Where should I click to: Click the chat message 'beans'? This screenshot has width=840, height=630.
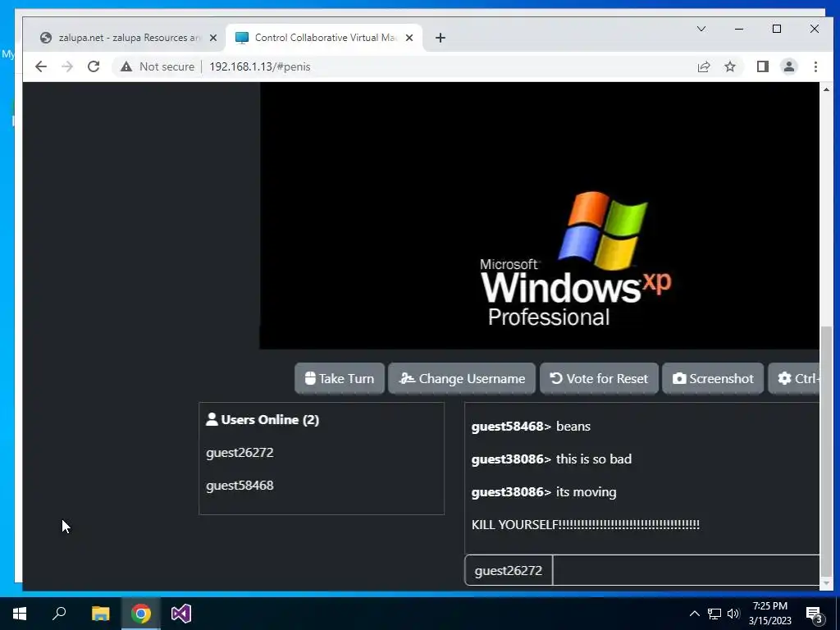[x=573, y=427]
